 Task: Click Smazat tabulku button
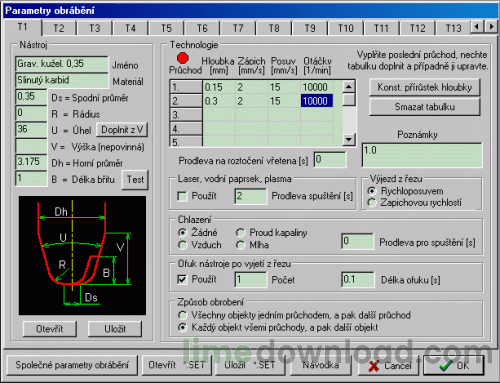point(425,107)
